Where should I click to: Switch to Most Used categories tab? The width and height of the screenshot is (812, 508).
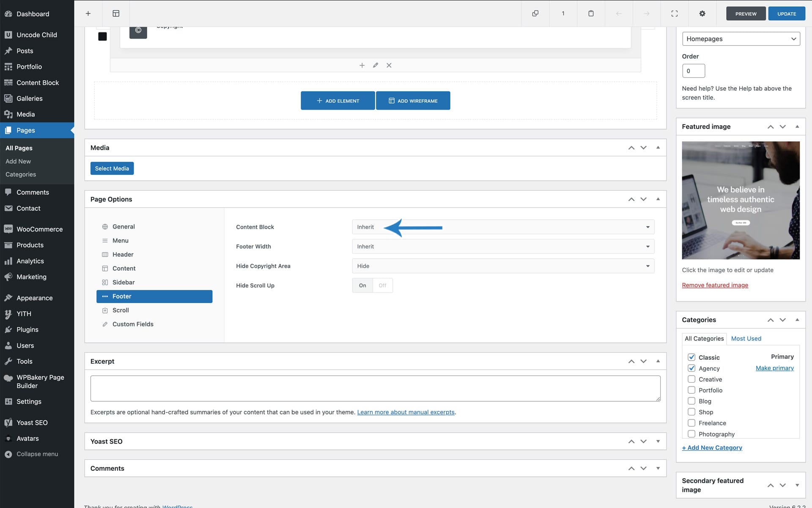point(746,339)
